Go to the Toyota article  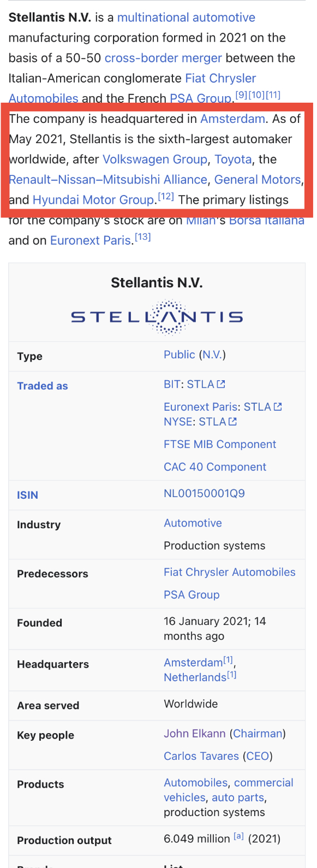(x=233, y=160)
